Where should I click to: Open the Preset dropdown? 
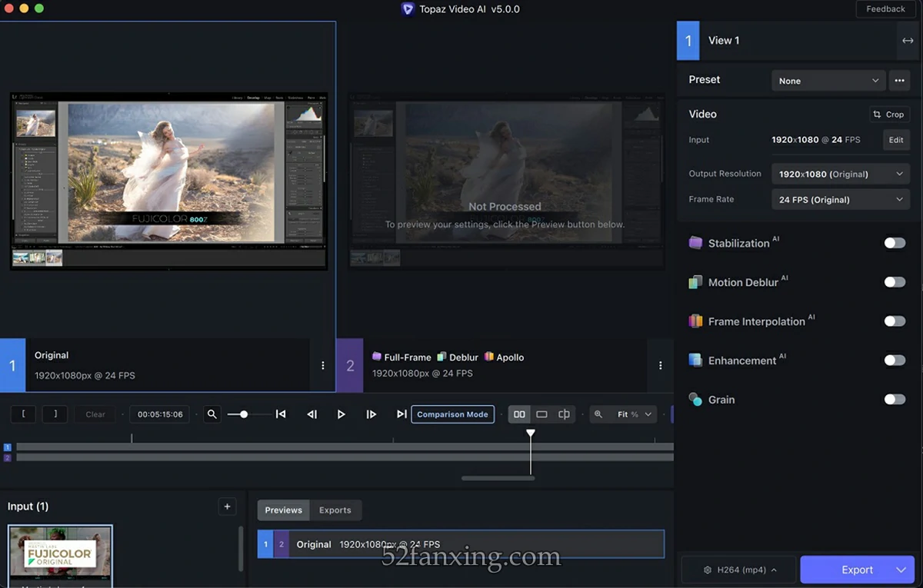828,81
